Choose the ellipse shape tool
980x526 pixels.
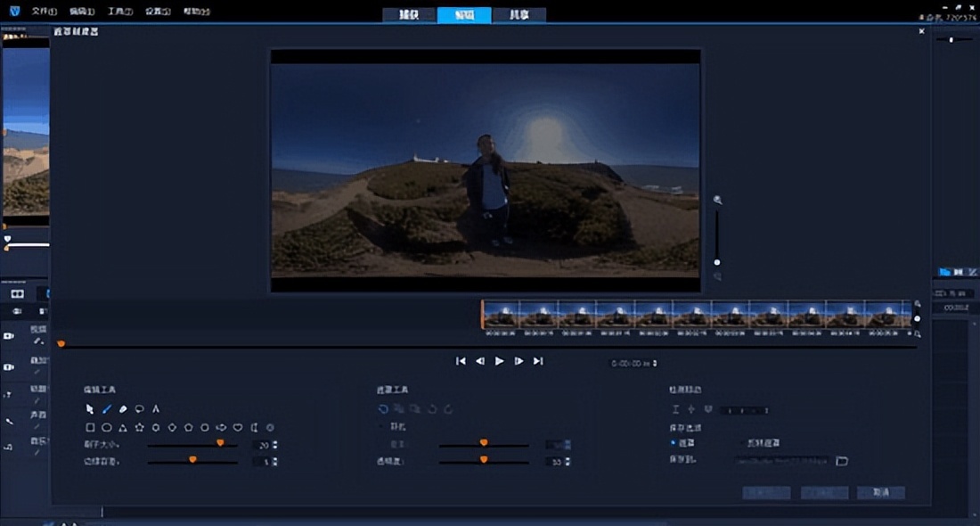tap(107, 428)
